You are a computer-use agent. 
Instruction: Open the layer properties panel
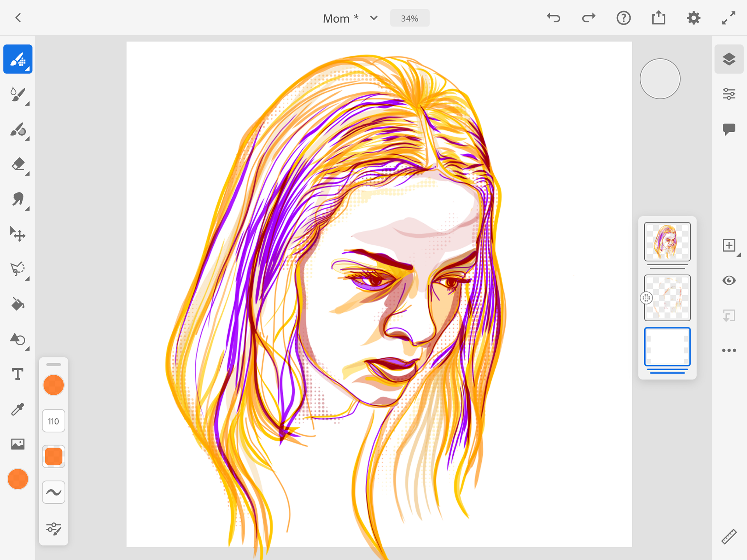coord(729,94)
